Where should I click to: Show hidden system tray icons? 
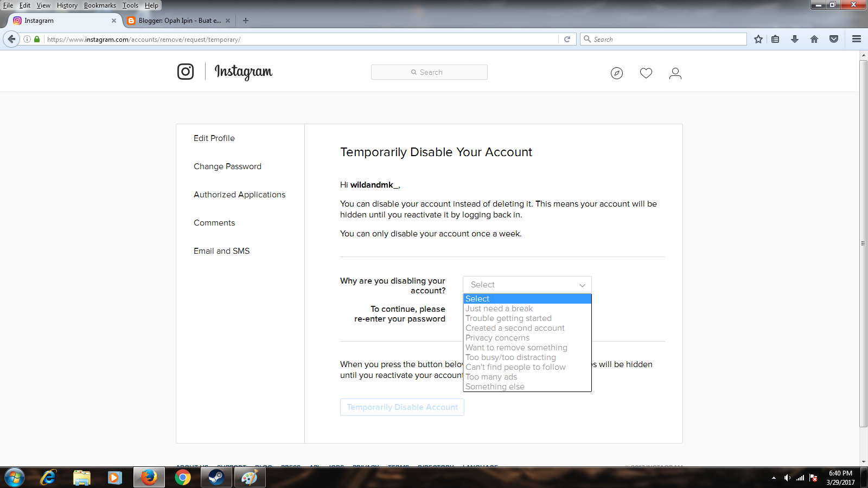tap(774, 478)
